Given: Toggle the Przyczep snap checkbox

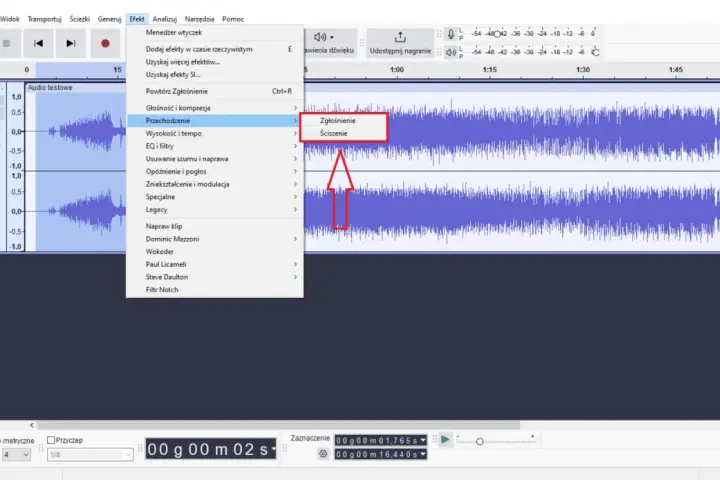Looking at the screenshot, I should pyautogui.click(x=51, y=440).
